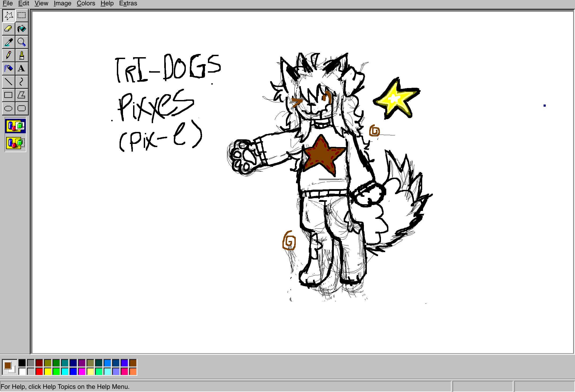Choose the Pencil tool
The image size is (575, 392).
coord(9,55)
